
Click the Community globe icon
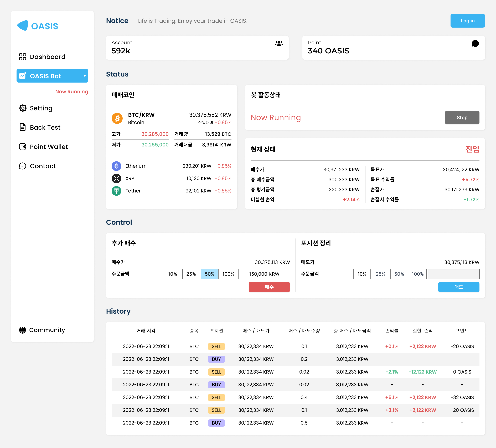point(23,330)
